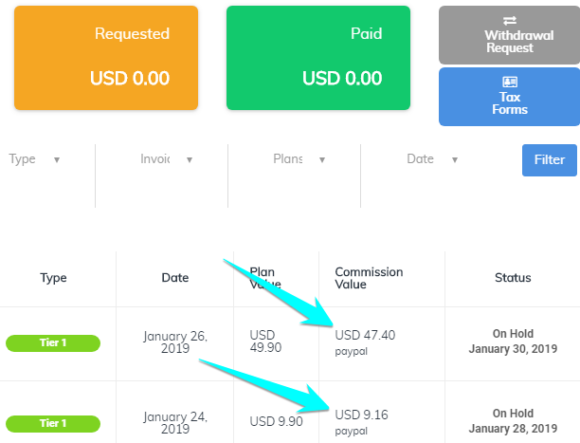Apply filters with the Filter button

coord(549,160)
